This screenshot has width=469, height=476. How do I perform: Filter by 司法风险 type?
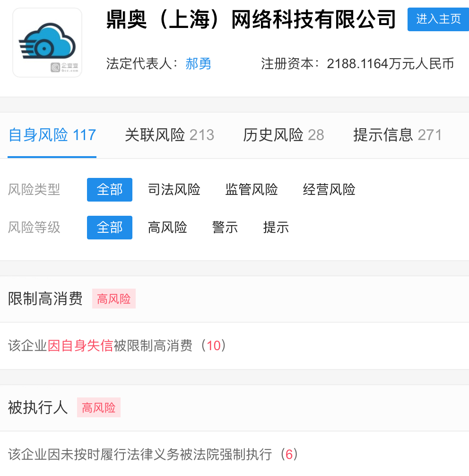click(x=174, y=190)
